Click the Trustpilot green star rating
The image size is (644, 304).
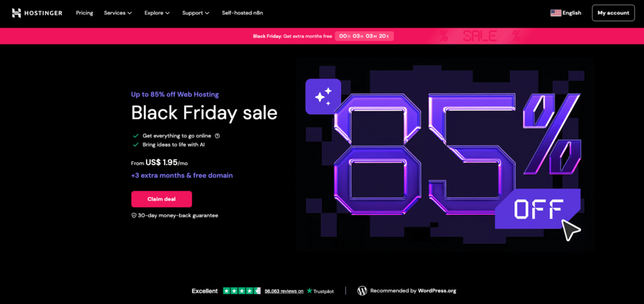click(241, 291)
